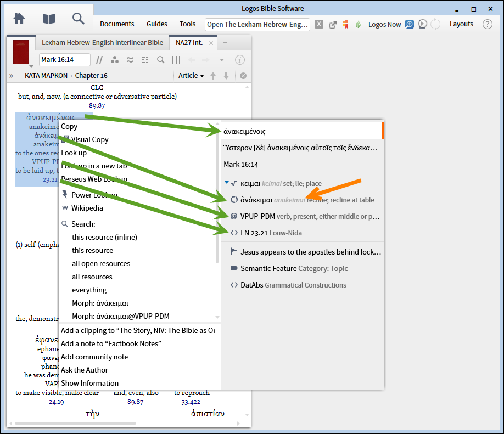This screenshot has width=504, height=434.
Task: Open the help question mark icon
Action: pos(487,24)
